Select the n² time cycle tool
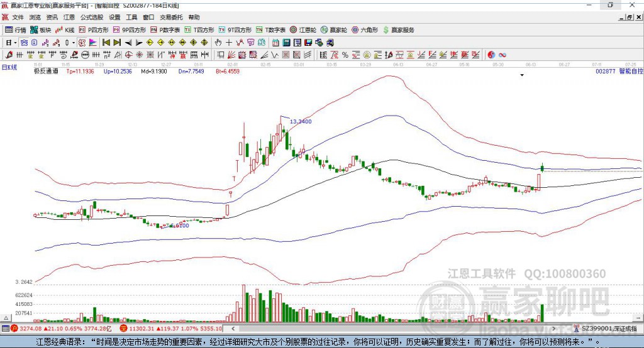Image resolution: width=644 pixels, height=348 pixels. (x=107, y=55)
